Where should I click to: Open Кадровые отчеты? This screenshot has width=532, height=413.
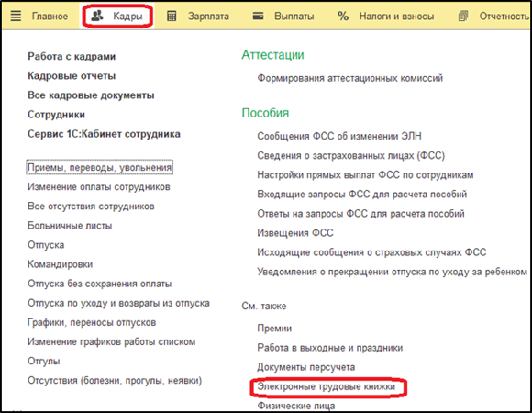[72, 75]
